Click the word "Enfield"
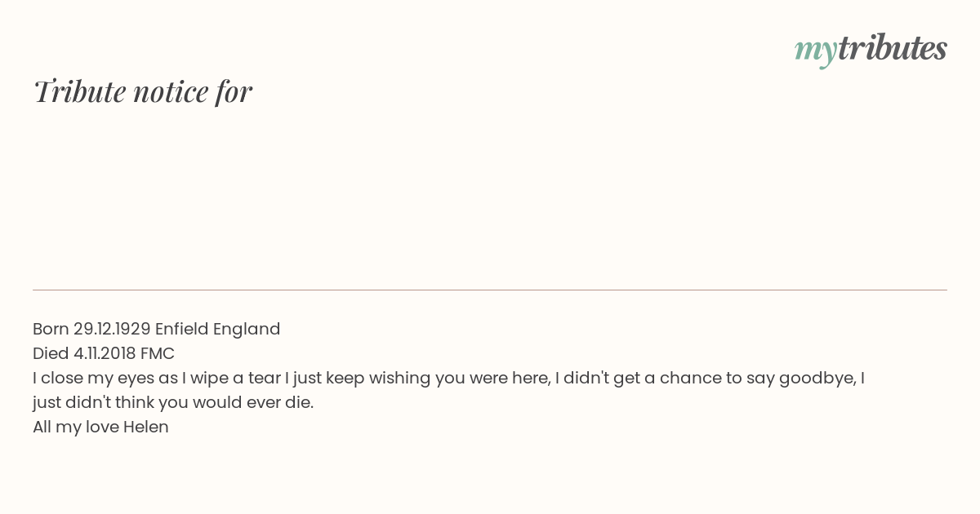The image size is (980, 514). (x=181, y=329)
